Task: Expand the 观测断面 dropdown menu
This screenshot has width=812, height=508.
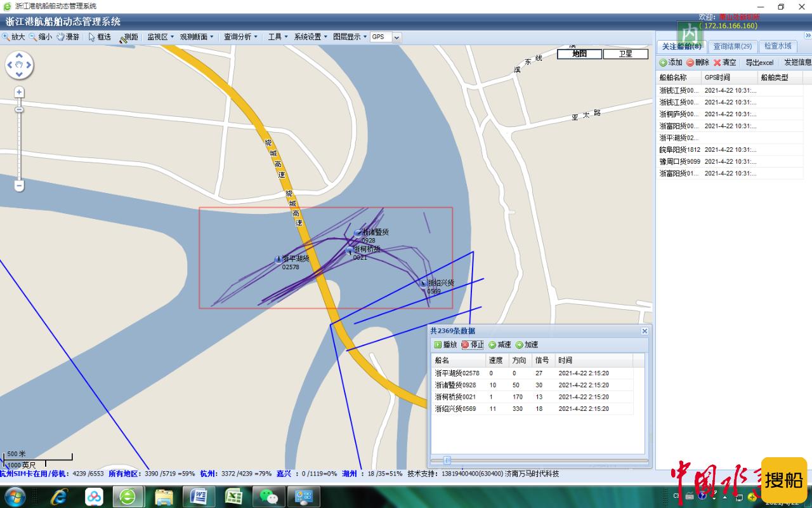Action: (x=197, y=37)
